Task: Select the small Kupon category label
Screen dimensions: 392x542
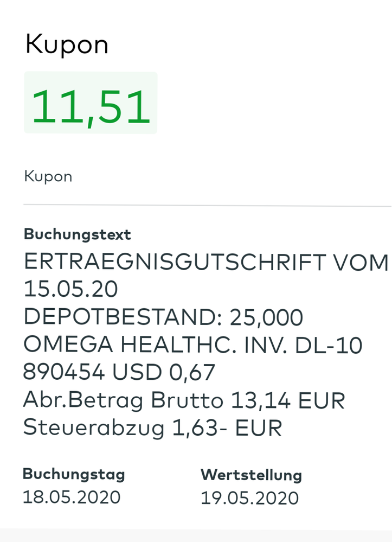Action: 48,176
